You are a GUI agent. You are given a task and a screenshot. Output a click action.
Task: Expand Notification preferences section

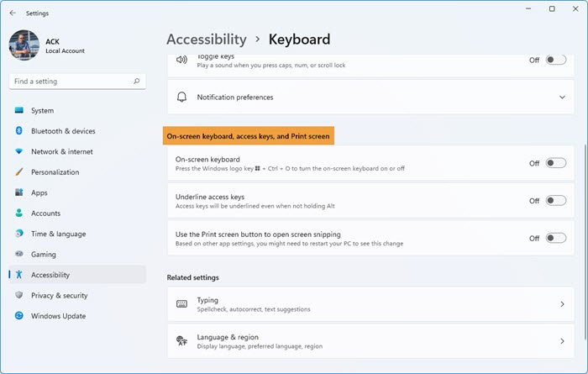tap(562, 97)
